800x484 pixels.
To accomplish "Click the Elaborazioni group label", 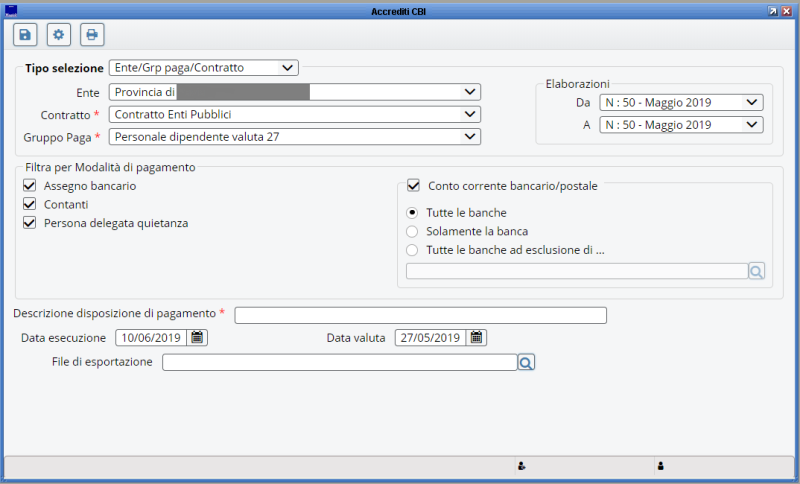I will coord(578,84).
